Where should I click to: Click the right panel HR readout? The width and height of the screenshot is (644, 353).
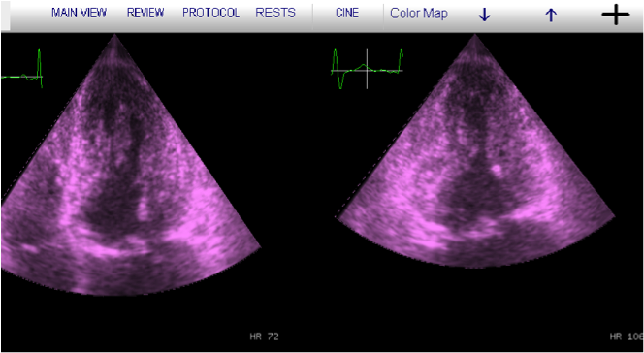[627, 337]
